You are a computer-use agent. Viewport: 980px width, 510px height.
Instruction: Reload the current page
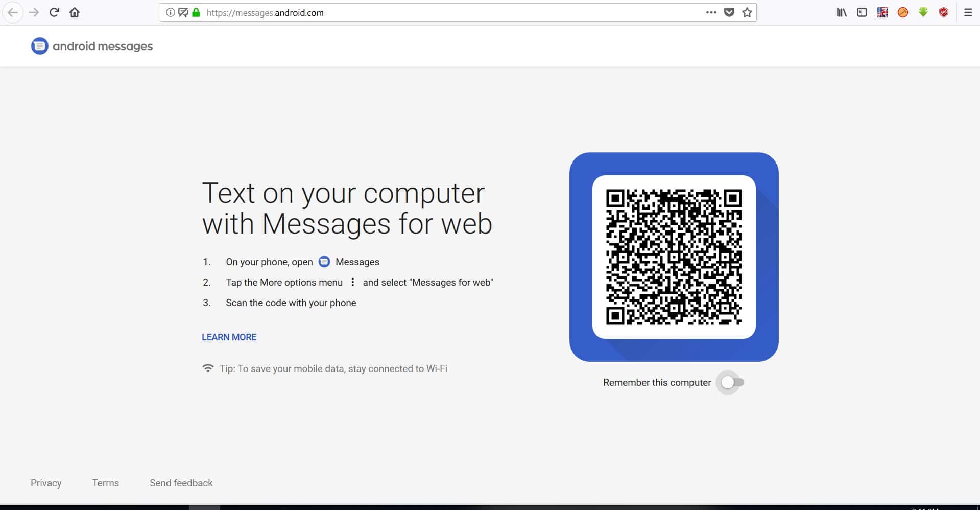pyautogui.click(x=54, y=13)
